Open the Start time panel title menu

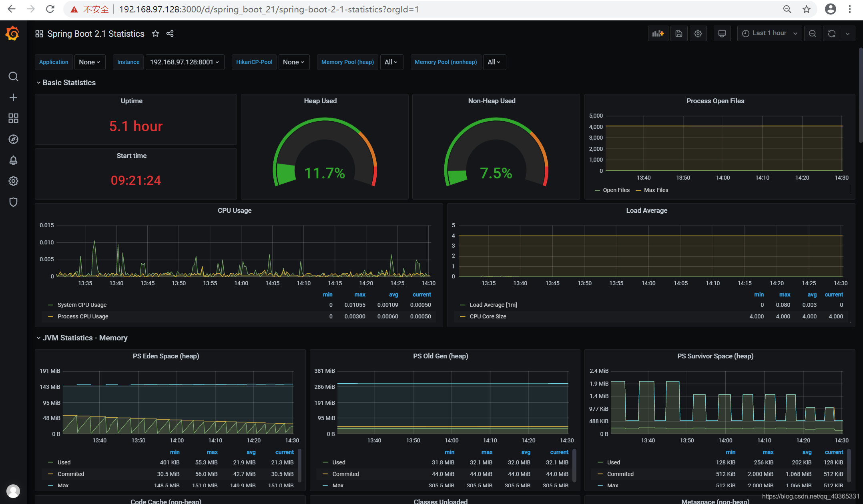(132, 156)
